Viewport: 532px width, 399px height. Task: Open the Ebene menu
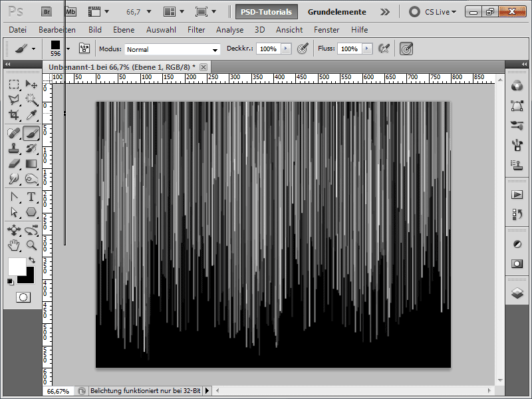pyautogui.click(x=124, y=30)
